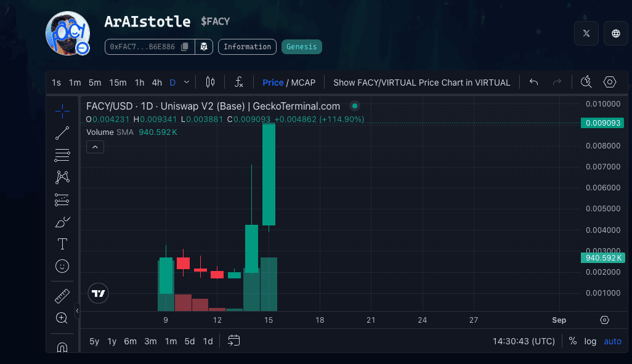Select the trend line drawing tool
Image resolution: width=632 pixels, height=364 pixels.
coord(62,132)
